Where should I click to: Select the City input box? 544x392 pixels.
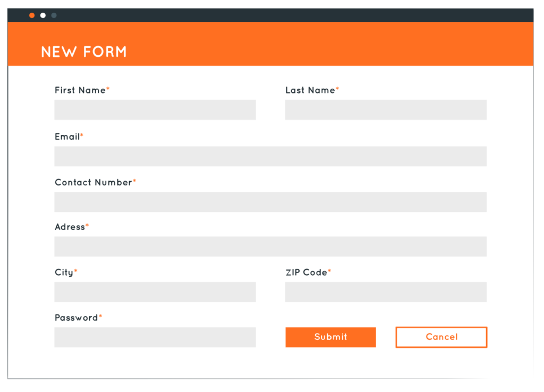pyautogui.click(x=155, y=292)
